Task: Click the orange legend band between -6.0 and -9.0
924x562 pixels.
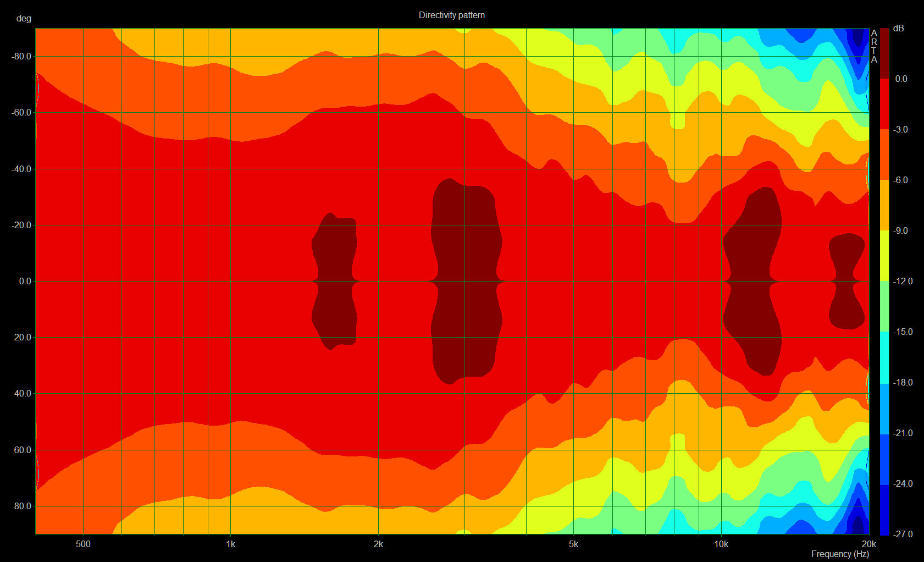Action: click(x=884, y=205)
